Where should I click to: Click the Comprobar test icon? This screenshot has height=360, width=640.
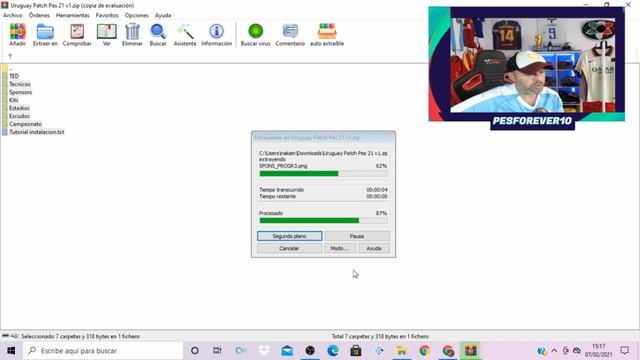point(77,34)
